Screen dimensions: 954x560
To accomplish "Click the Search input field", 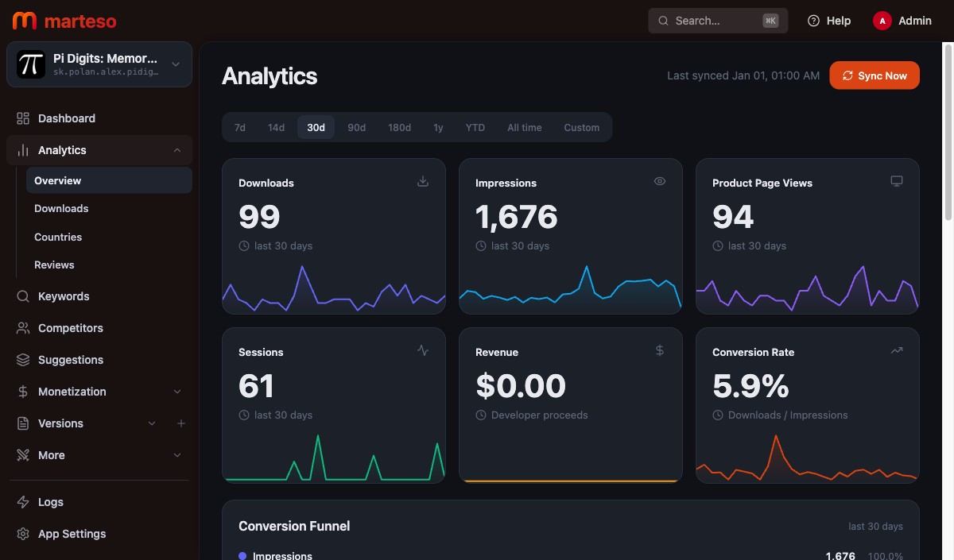I will pyautogui.click(x=718, y=21).
